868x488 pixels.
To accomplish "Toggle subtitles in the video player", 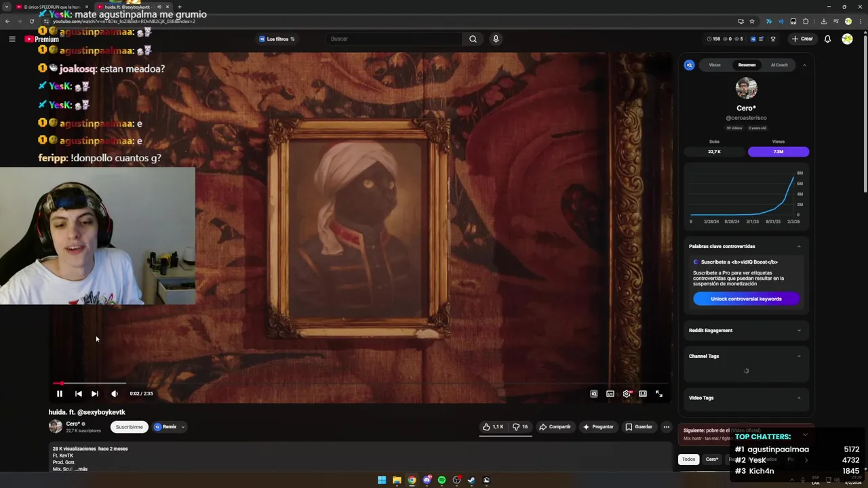I will pos(610,394).
